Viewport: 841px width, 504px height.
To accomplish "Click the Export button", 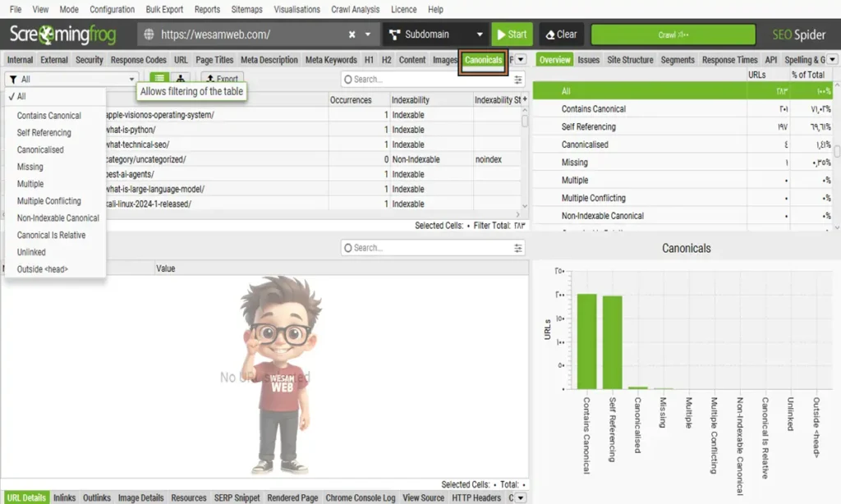I will pos(222,80).
